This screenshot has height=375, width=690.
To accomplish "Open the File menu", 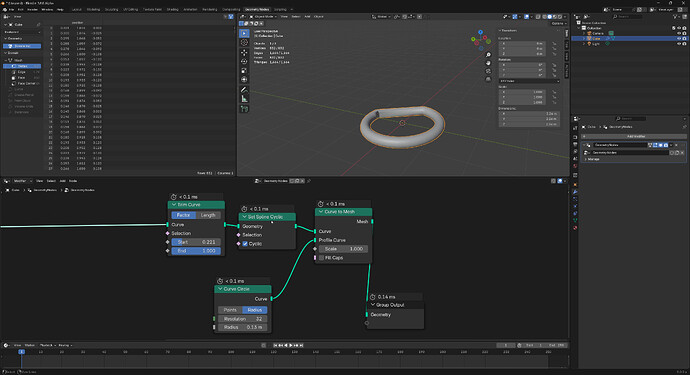I will click(x=11, y=9).
